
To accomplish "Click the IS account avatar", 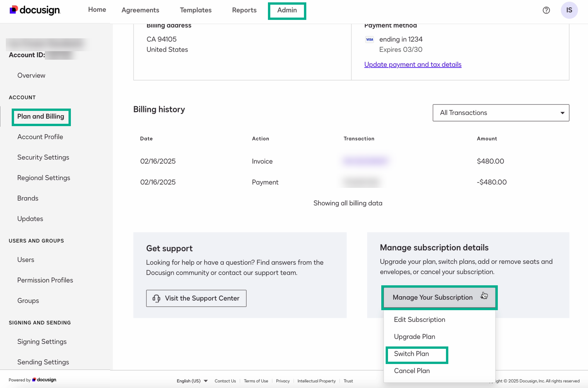I will [569, 10].
